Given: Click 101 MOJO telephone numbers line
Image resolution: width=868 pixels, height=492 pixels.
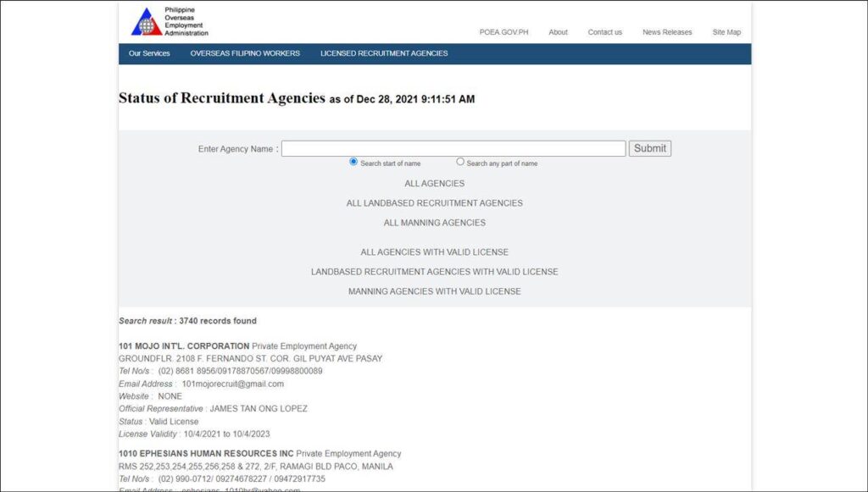Looking at the screenshot, I should click(x=220, y=371).
